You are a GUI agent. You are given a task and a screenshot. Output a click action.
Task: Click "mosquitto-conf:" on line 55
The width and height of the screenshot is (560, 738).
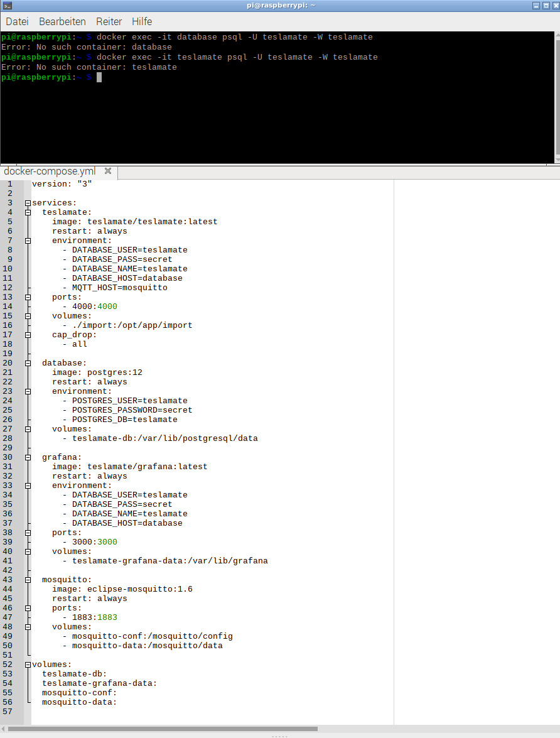coord(79,692)
